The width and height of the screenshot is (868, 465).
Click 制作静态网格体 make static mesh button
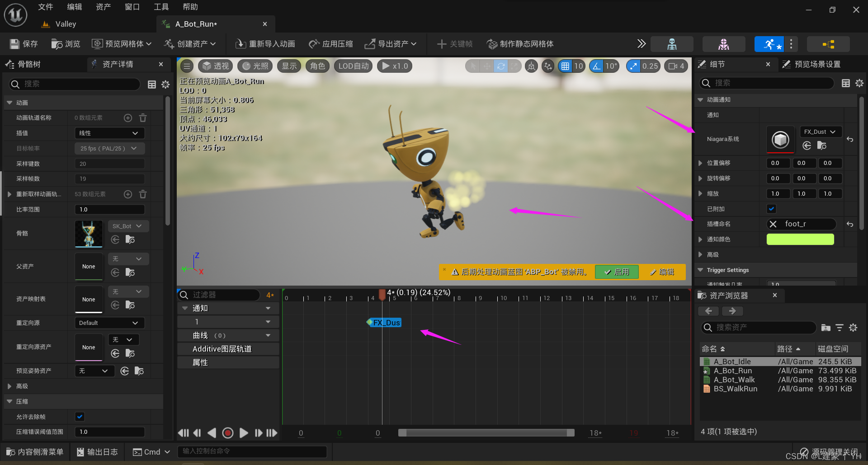[520, 44]
